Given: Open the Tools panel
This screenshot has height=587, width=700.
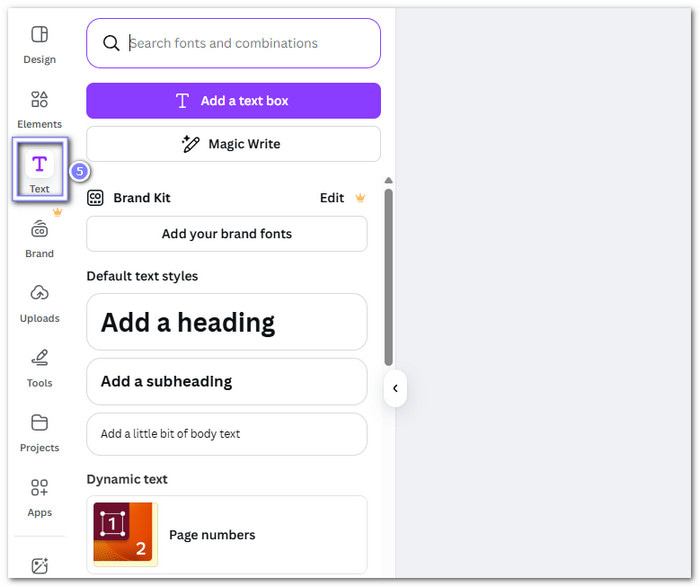Looking at the screenshot, I should click(39, 366).
